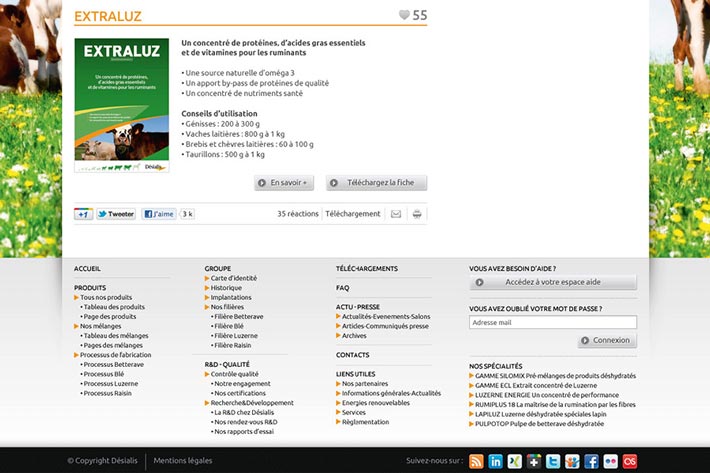The image size is (710, 473).
Task: Open LAPILUZ Luzerne déshydratée link
Action: click(541, 414)
